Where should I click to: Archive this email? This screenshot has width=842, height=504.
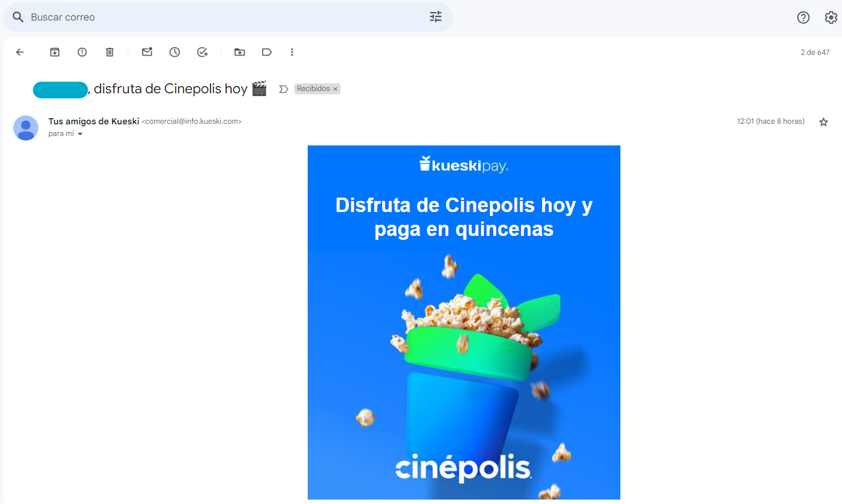(54, 52)
